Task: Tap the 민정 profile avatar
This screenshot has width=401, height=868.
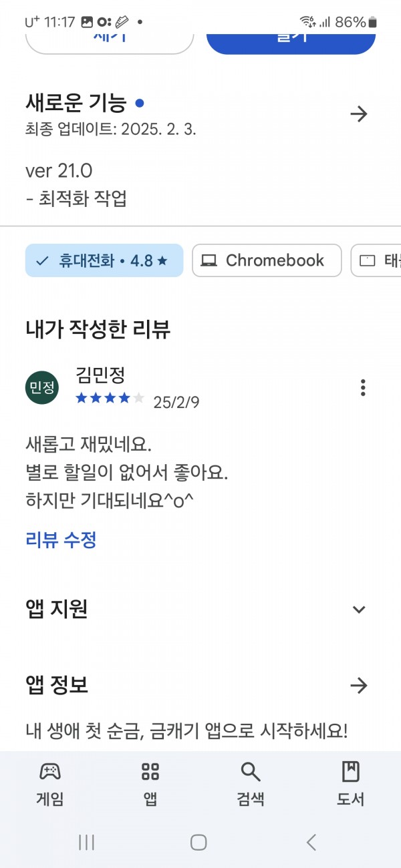Action: point(42,387)
